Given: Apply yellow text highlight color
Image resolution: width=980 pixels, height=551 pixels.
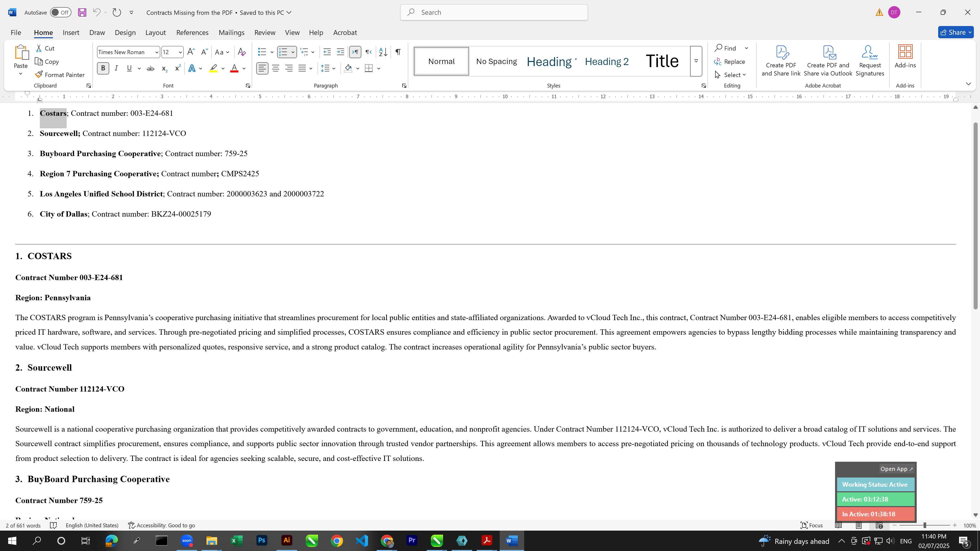Looking at the screenshot, I should pyautogui.click(x=213, y=68).
